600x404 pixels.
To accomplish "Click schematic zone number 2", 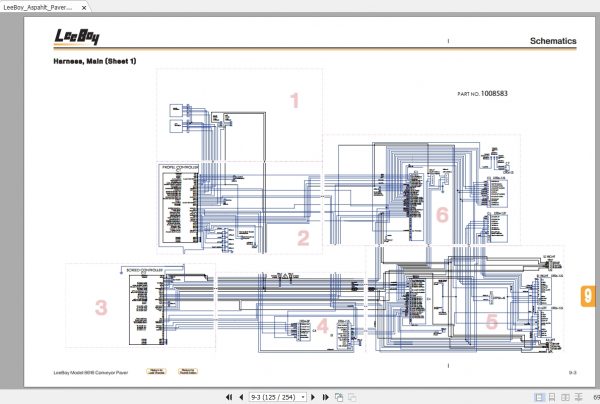I will click(303, 238).
